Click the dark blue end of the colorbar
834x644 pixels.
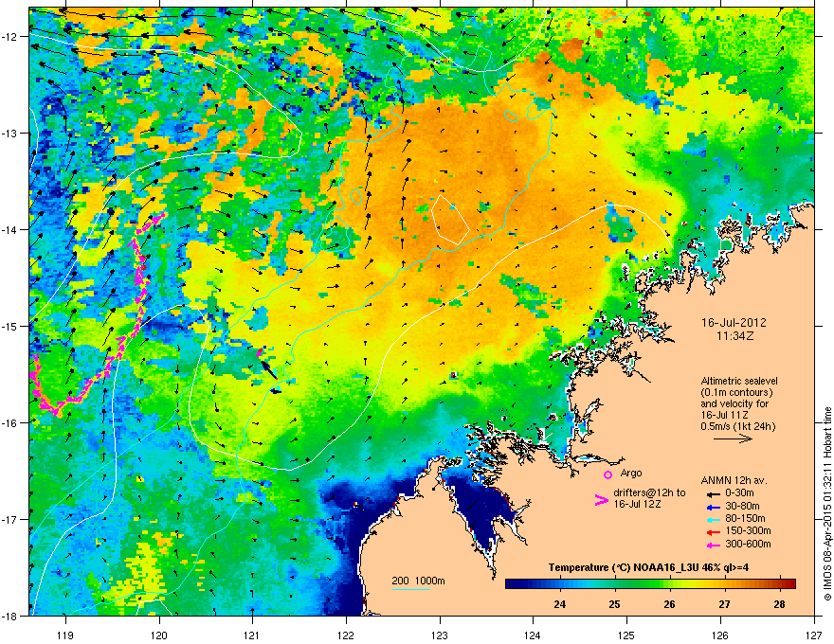click(511, 583)
